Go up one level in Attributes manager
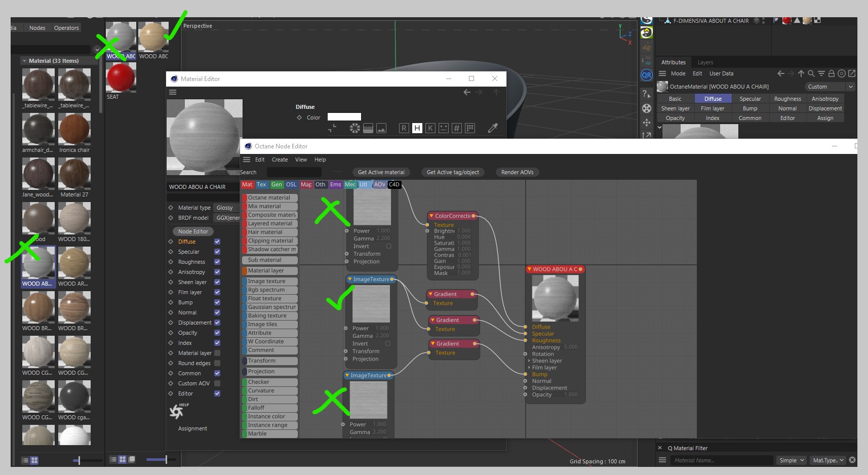Screen dimensions: 868x475 pyautogui.click(x=801, y=73)
